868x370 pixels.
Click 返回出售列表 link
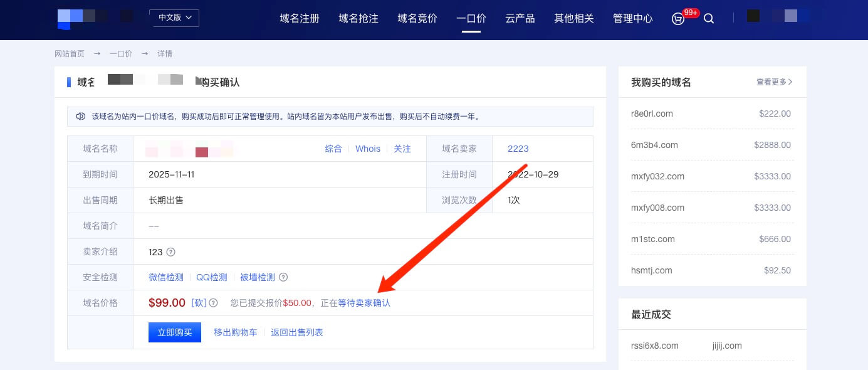297,332
